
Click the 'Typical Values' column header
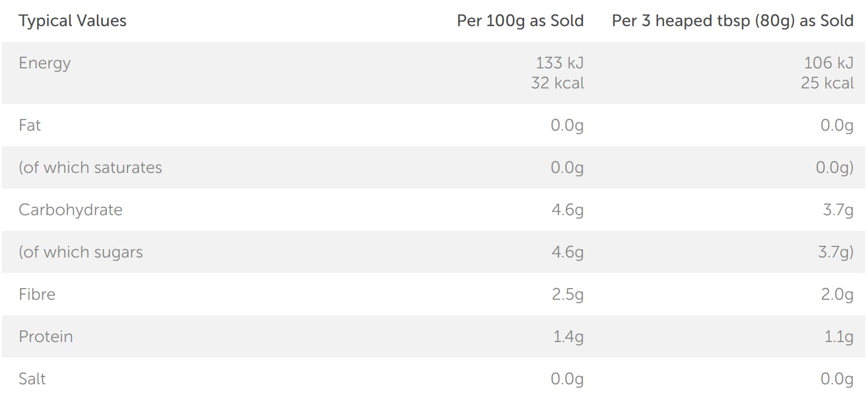72,21
